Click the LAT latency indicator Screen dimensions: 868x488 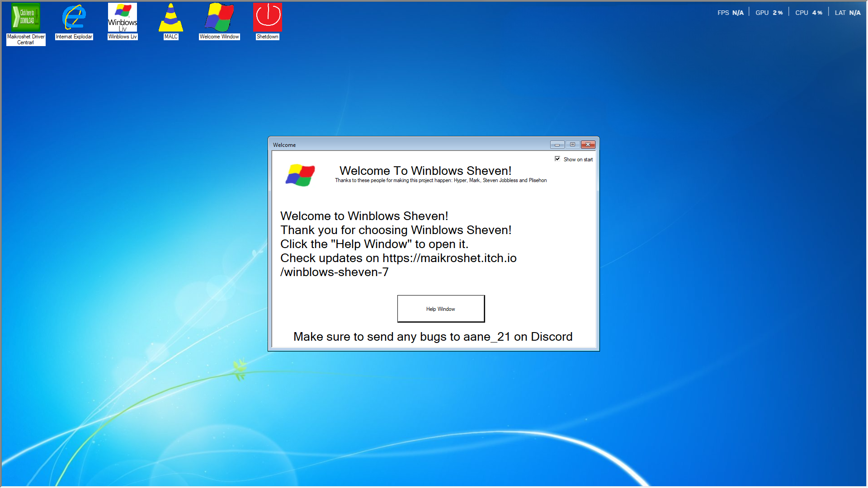pos(847,13)
